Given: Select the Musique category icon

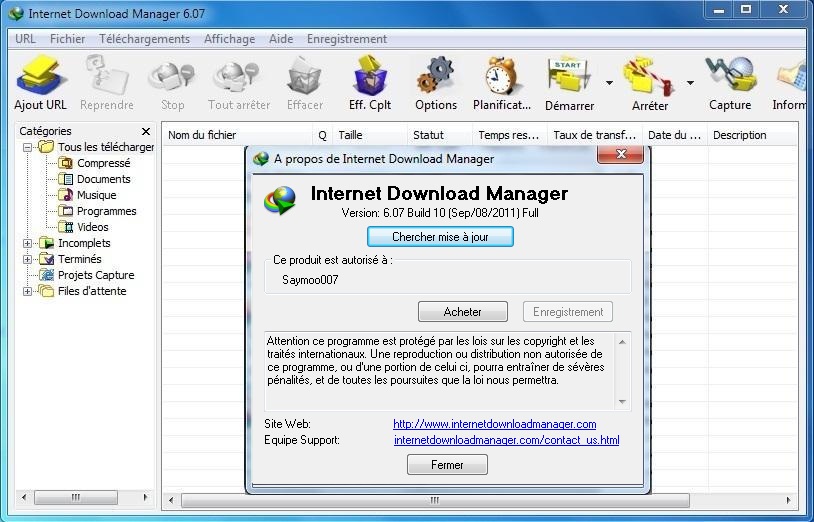Looking at the screenshot, I should click(66, 195).
